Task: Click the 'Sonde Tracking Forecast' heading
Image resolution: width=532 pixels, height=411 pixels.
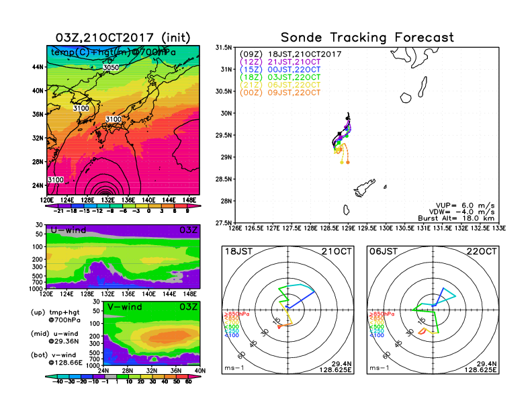Action: point(367,38)
